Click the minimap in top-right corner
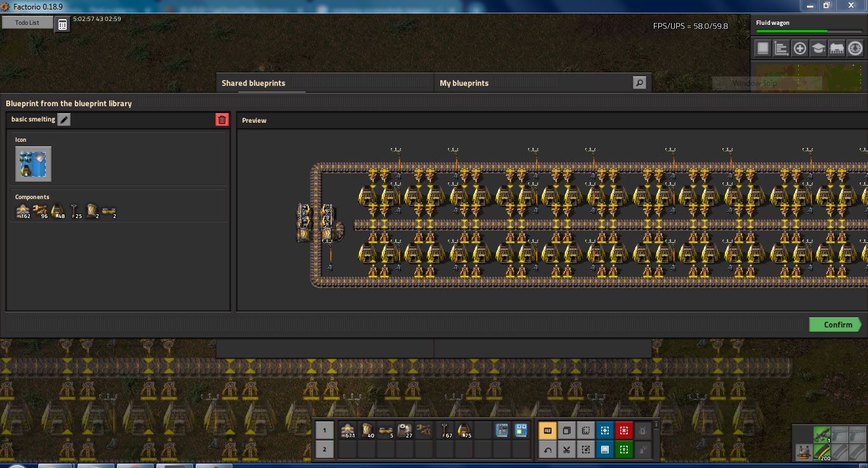The height and width of the screenshot is (468, 868). 810,77
